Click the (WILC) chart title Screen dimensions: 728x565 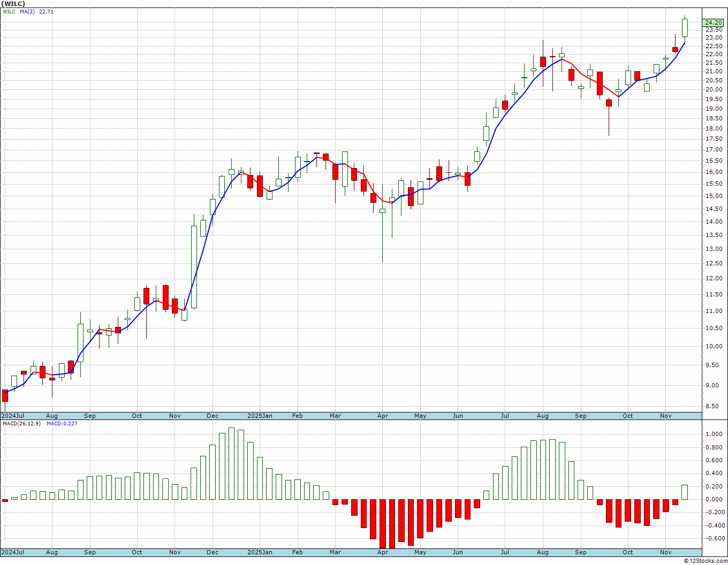13,4
